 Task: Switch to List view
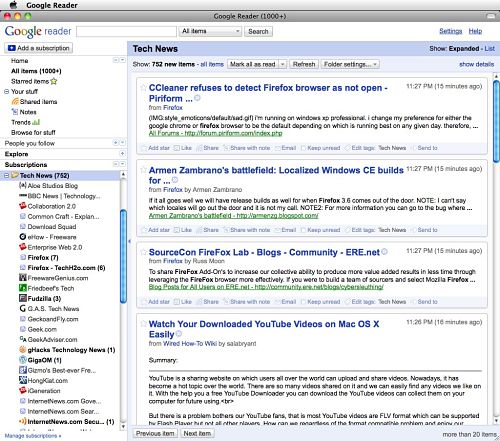click(489, 49)
